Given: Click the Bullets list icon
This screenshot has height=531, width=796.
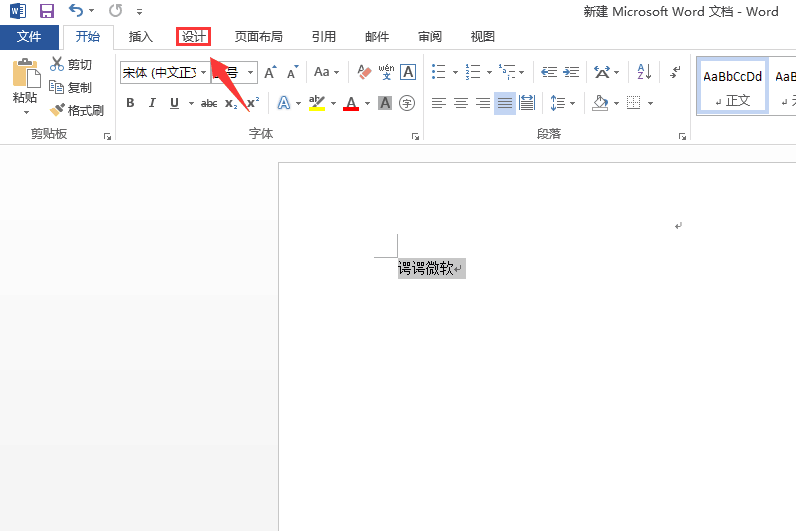Looking at the screenshot, I should coord(439,72).
